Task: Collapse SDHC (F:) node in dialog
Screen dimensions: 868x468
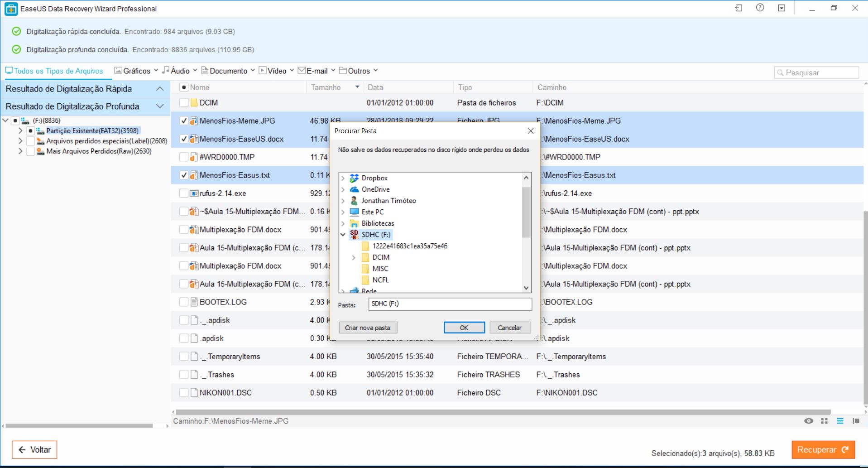Action: (343, 235)
